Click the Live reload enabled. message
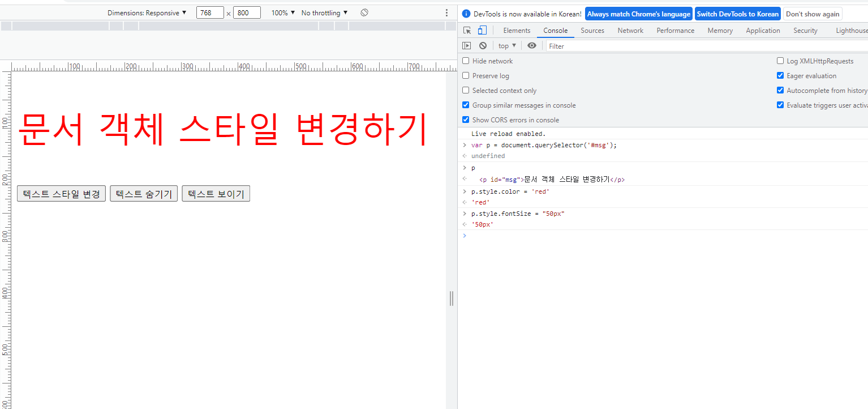This screenshot has height=409, width=868. coord(508,134)
